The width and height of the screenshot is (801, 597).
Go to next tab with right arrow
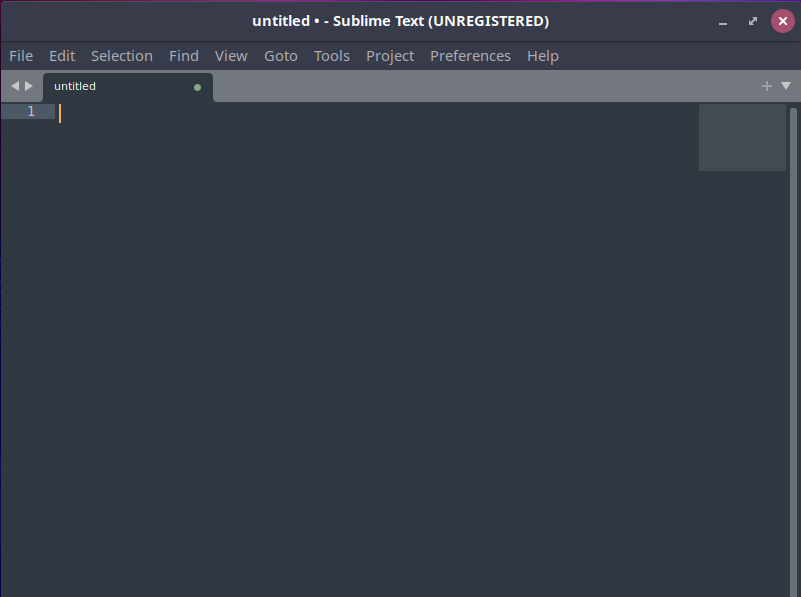pyautogui.click(x=29, y=86)
